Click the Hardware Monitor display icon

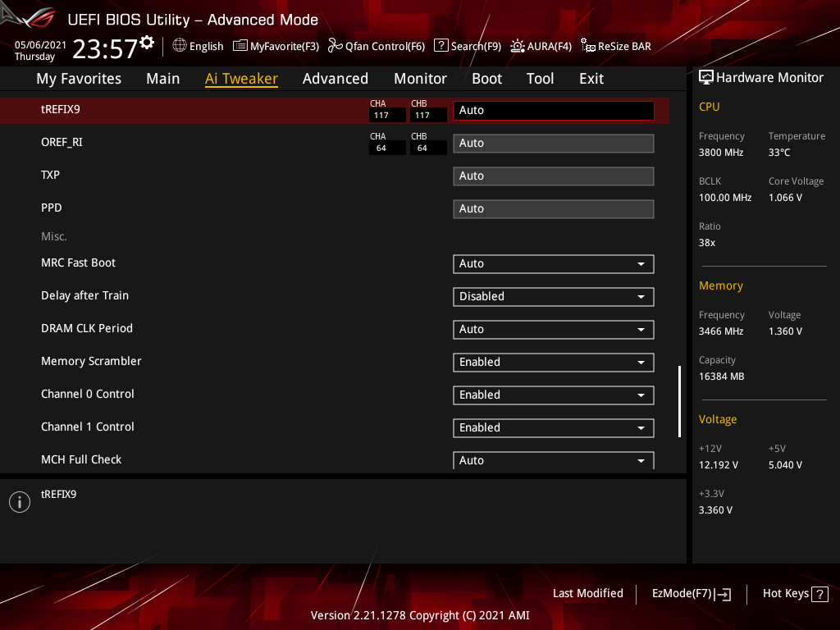click(706, 78)
